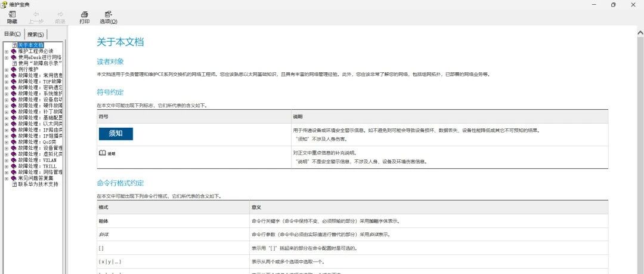Click the book icon of 维护工程师必读

[14, 51]
